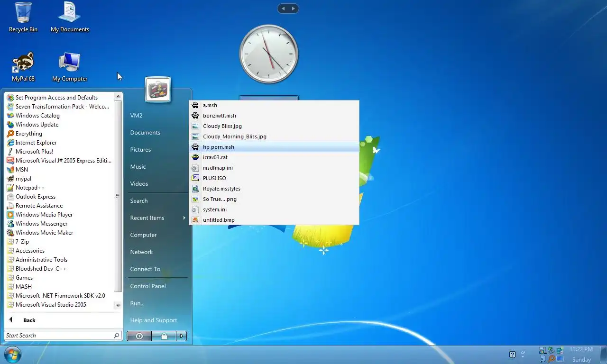The image size is (607, 364).
Task: Open Control Panel from Start menu
Action: pyautogui.click(x=148, y=286)
